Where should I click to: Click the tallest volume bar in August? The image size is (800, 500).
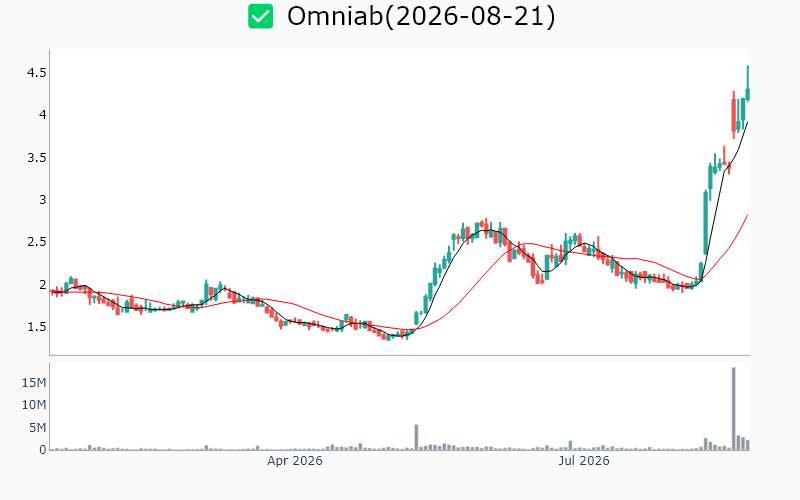733,409
